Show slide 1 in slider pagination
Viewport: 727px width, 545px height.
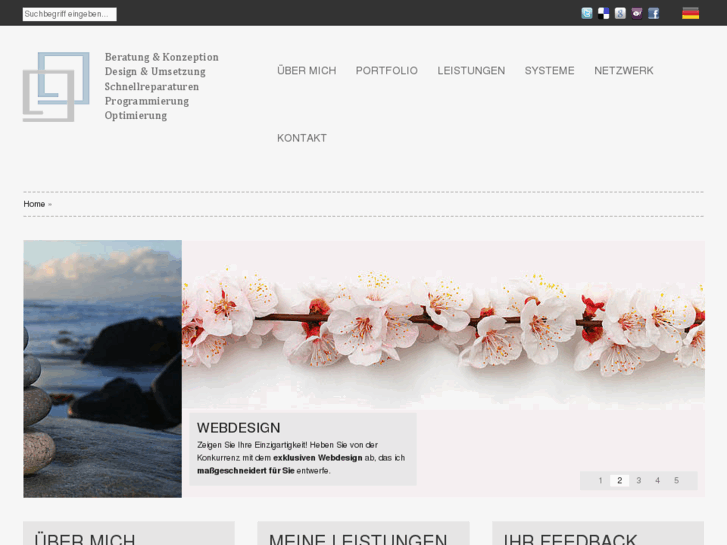tap(600, 481)
